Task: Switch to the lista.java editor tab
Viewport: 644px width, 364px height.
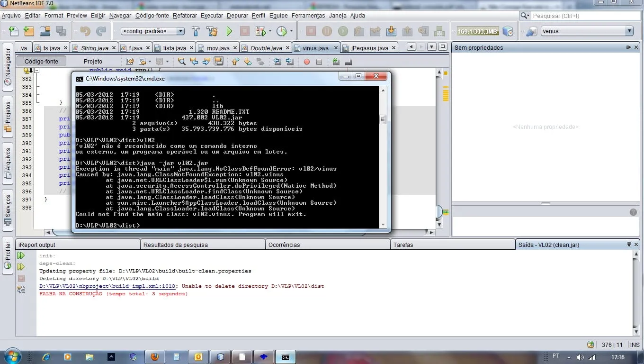Action: tap(174, 48)
